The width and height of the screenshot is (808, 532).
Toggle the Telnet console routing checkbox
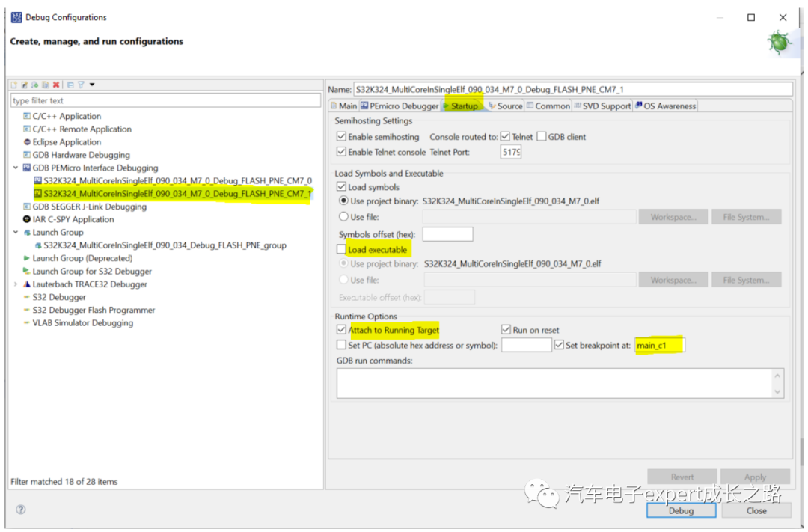tap(506, 137)
